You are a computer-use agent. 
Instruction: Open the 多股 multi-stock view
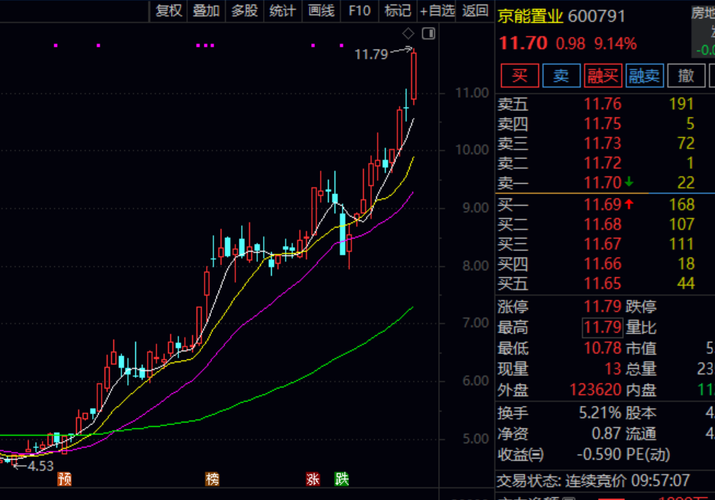click(x=244, y=10)
